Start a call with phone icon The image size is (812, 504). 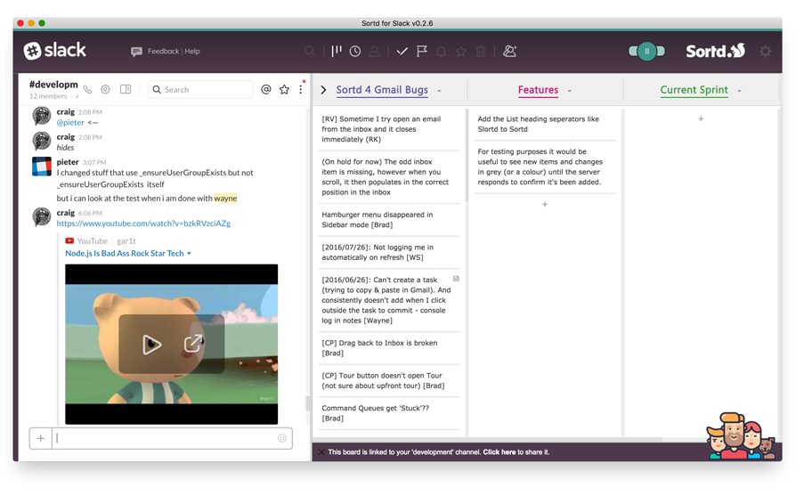[x=87, y=90]
